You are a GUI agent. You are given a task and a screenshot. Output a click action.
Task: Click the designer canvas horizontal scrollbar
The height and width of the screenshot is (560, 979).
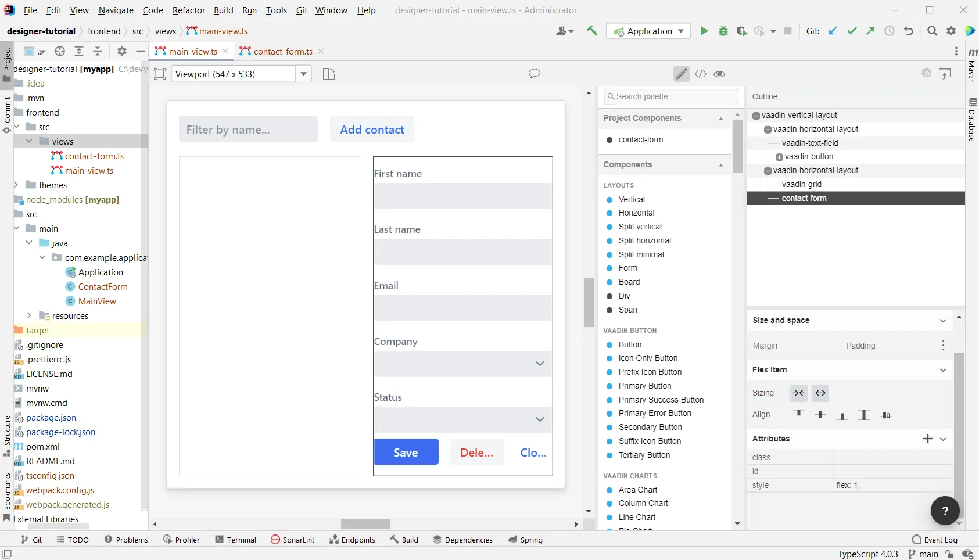tap(365, 524)
